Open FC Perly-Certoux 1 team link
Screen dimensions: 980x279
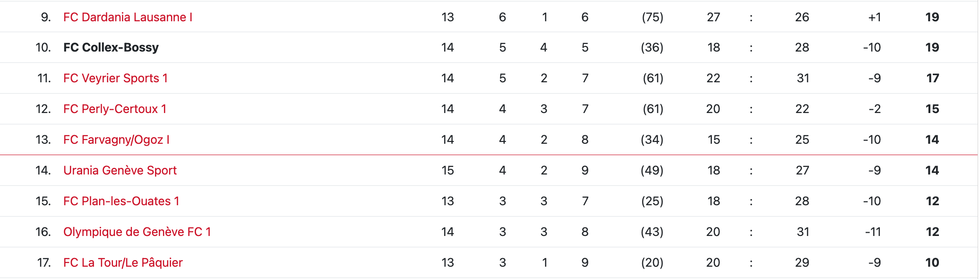tap(115, 109)
